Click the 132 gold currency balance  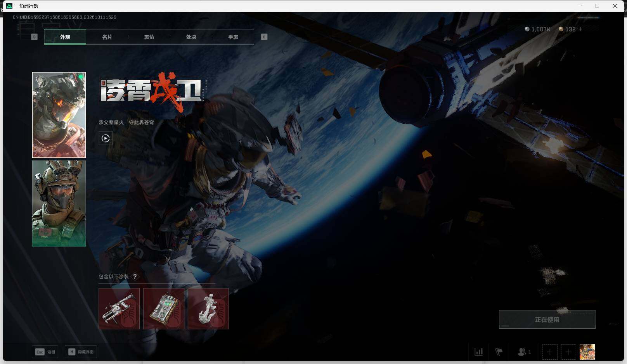[x=567, y=29]
